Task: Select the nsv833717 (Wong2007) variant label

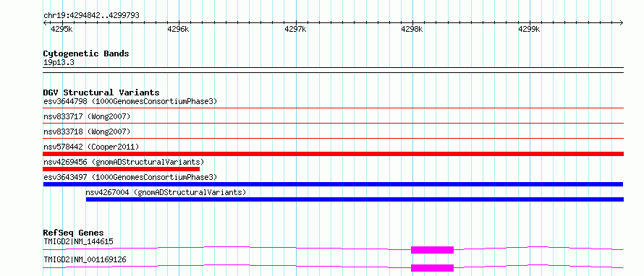Action: 87,117
